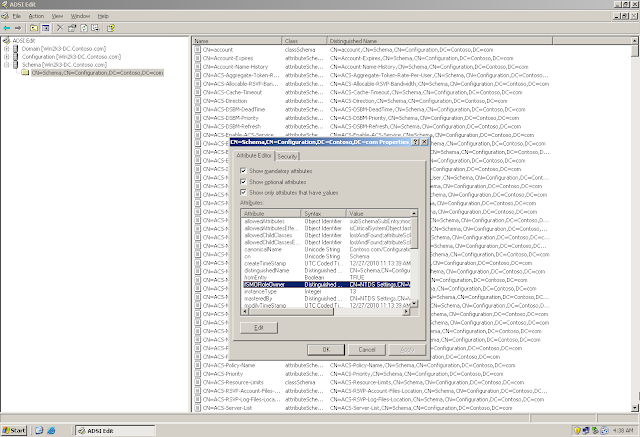
Task: Click the icon beside CN=account row
Action: point(198,50)
